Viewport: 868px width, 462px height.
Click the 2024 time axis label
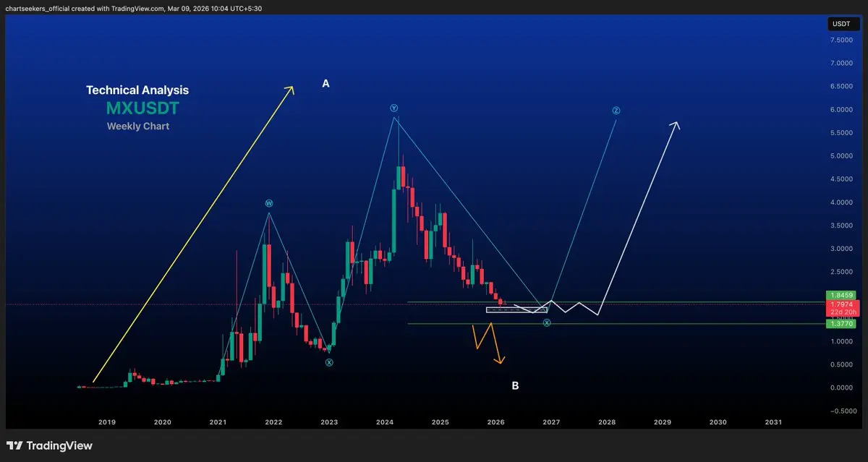tap(385, 422)
